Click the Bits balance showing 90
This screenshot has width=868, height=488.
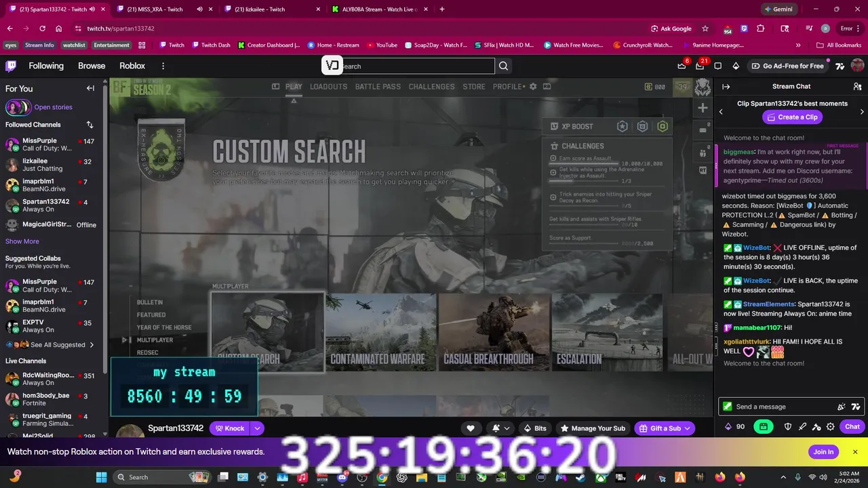point(734,426)
